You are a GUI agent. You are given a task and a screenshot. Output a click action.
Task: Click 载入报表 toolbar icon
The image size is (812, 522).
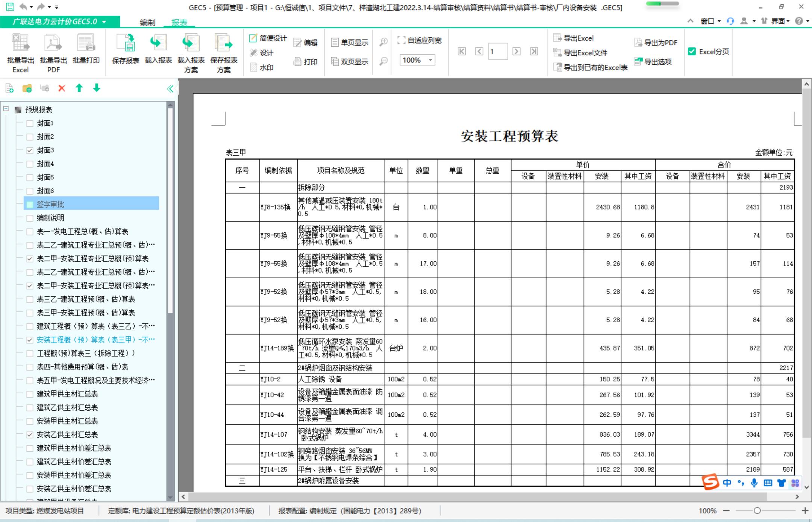(x=158, y=43)
